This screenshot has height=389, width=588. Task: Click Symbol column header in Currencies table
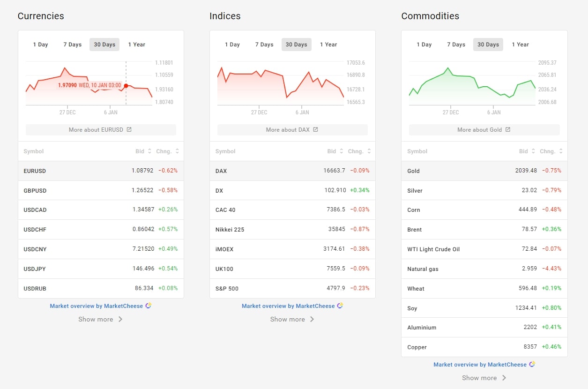pos(34,151)
